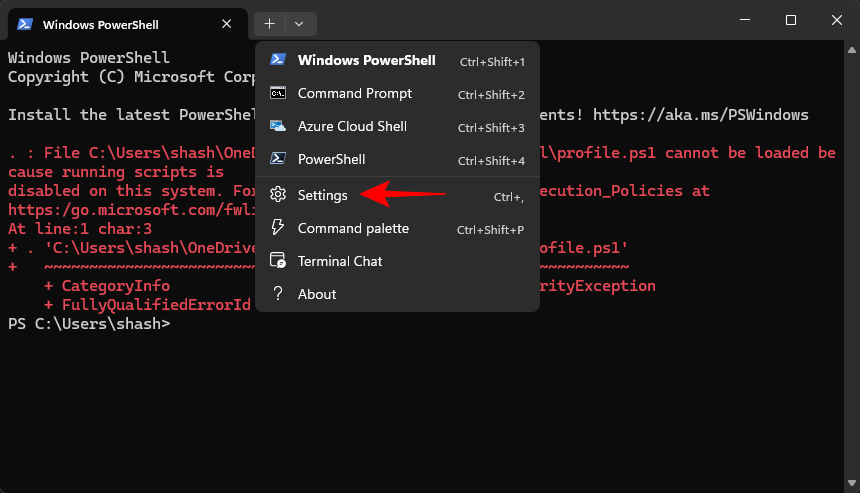Open a new tab with the plus button
This screenshot has height=493, width=860.
click(x=270, y=23)
